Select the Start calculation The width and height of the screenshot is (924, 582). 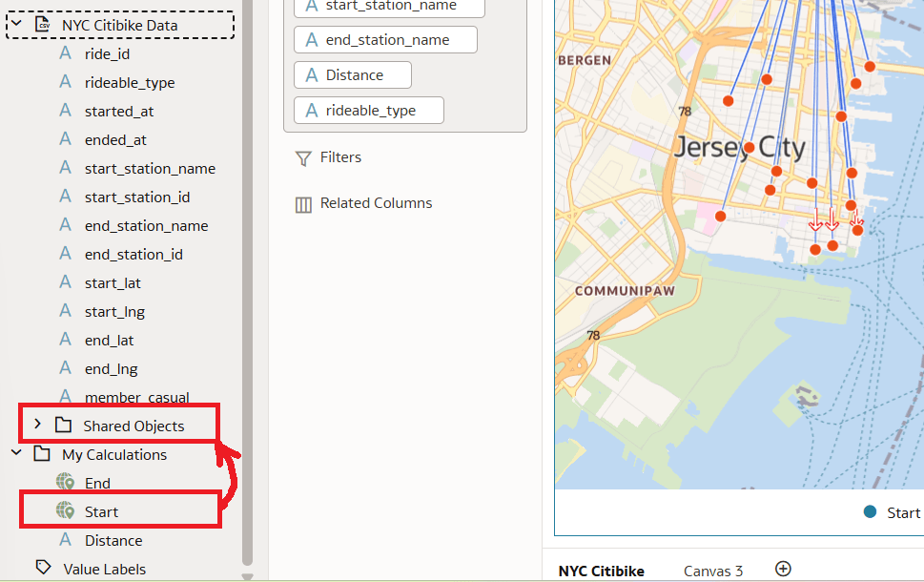click(x=101, y=511)
